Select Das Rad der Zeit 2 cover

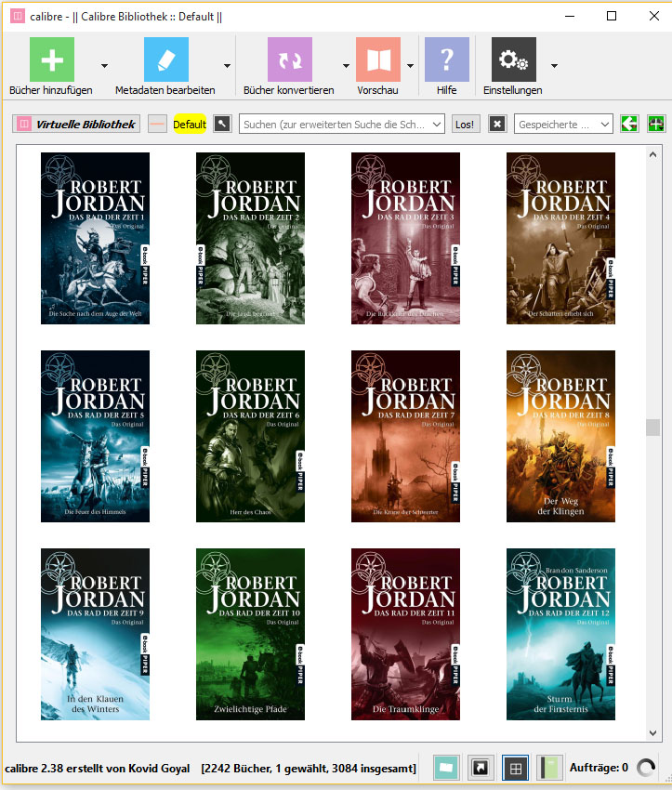point(250,238)
